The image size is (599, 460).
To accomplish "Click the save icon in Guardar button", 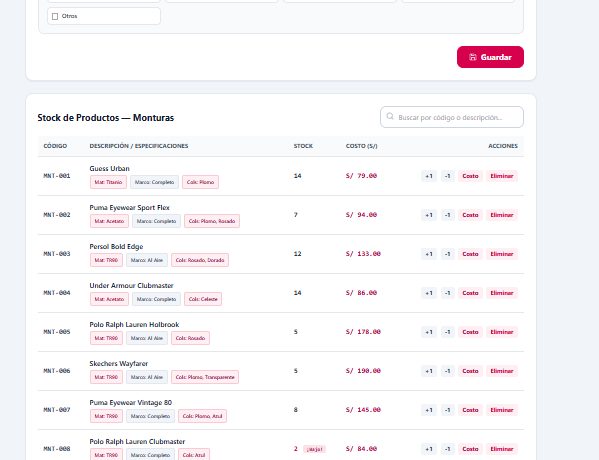I will [x=473, y=57].
